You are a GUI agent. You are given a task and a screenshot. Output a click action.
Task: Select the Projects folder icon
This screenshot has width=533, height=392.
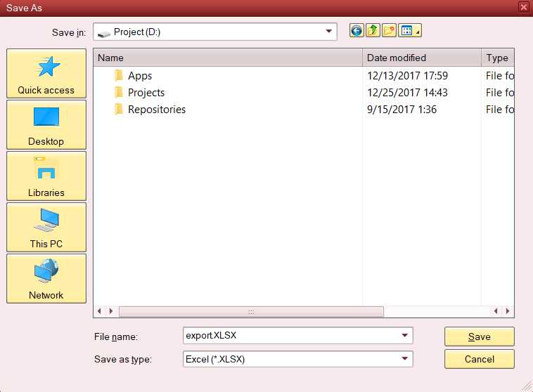coord(119,93)
